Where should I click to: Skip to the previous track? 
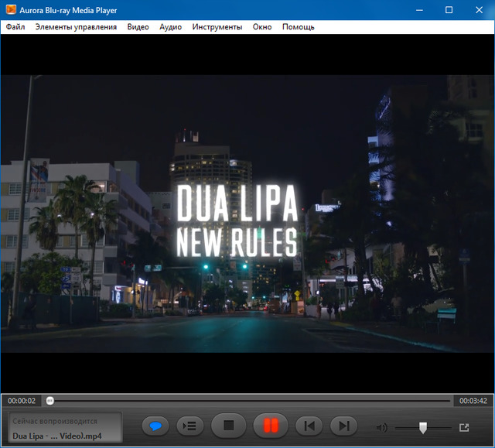click(309, 426)
